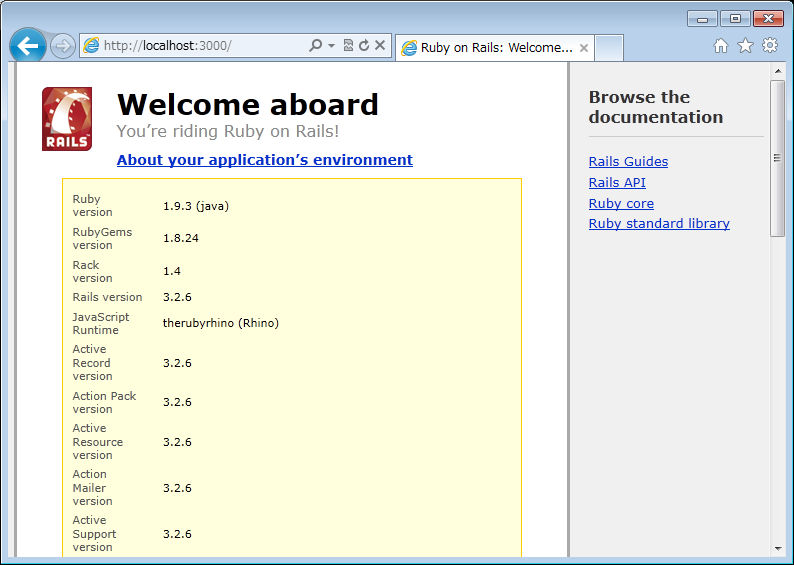The width and height of the screenshot is (794, 565).
Task: Click the Compatibility View icon
Action: pyautogui.click(x=348, y=46)
